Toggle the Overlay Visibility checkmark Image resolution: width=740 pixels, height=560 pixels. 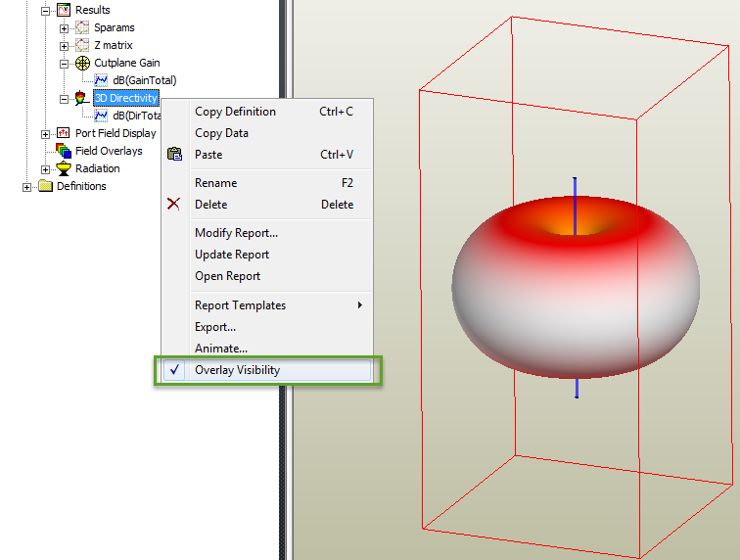pos(174,370)
